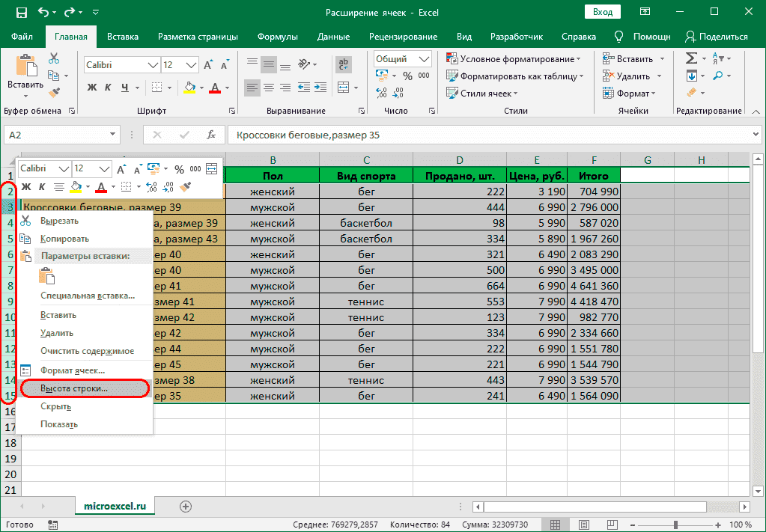This screenshot has height=532, width=766.
Task: Click the Cut scissors icon in ribbon
Action: tap(54, 59)
